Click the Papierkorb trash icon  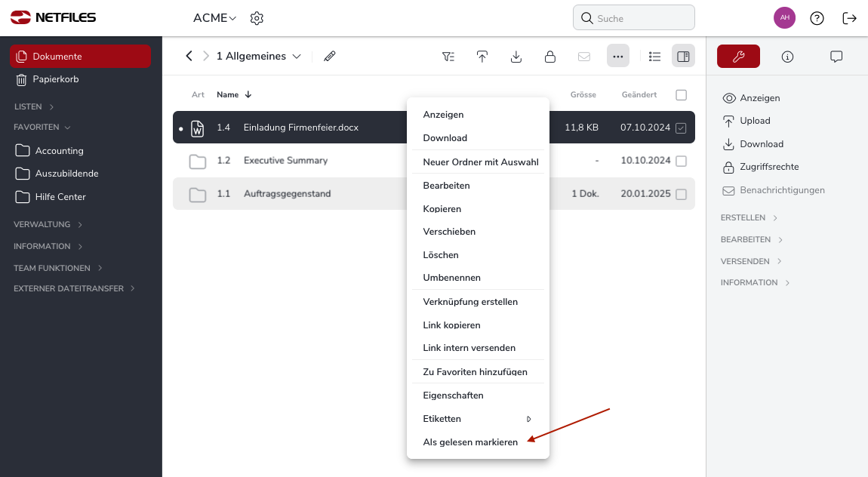[21, 80]
